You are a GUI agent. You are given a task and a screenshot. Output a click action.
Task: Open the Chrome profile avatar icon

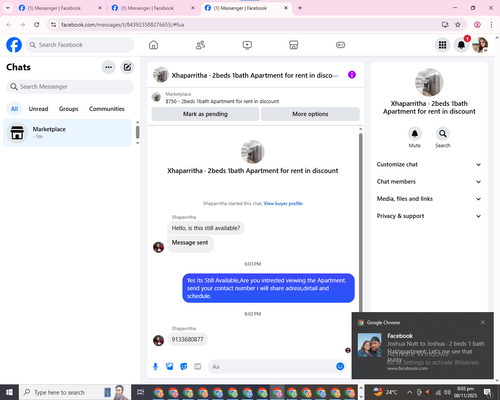(x=477, y=25)
